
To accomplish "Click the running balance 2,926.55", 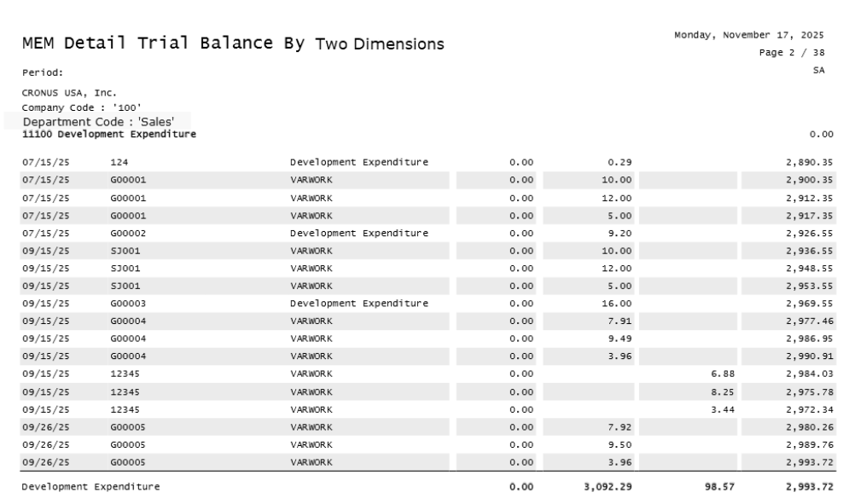I will tap(810, 234).
